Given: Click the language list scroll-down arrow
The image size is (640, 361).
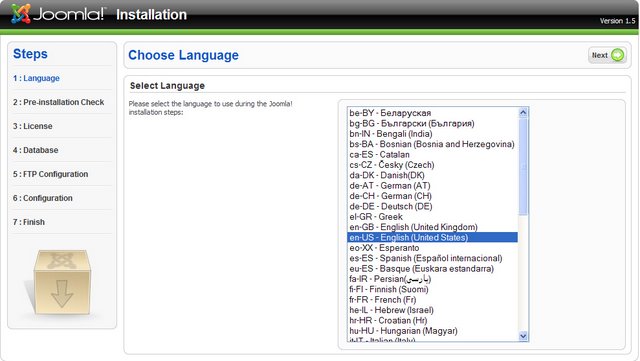Looking at the screenshot, I should coord(523,336).
